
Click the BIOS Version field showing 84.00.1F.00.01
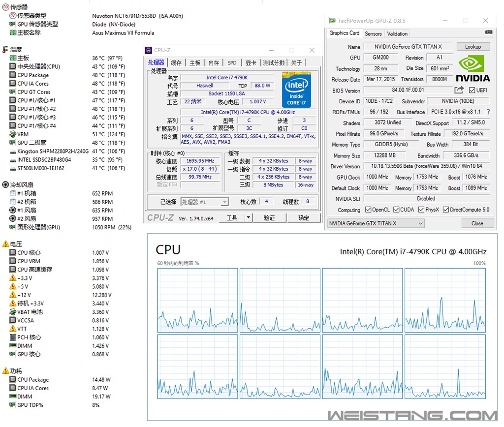pyautogui.click(x=408, y=90)
